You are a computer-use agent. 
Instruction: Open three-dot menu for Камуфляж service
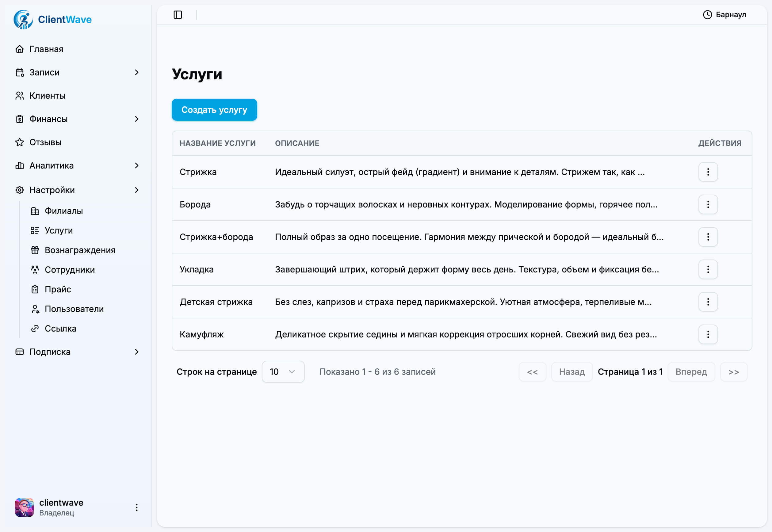(x=708, y=334)
